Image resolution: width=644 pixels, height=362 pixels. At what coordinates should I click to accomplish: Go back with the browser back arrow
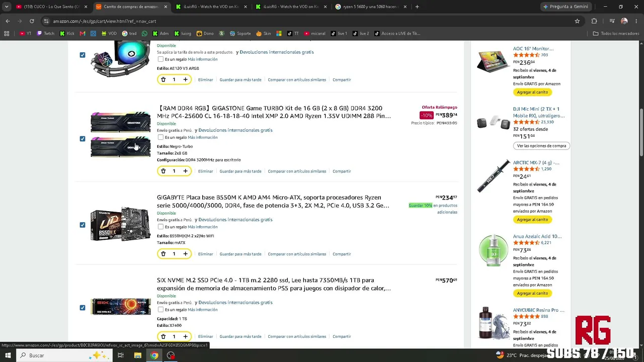tap(8, 21)
